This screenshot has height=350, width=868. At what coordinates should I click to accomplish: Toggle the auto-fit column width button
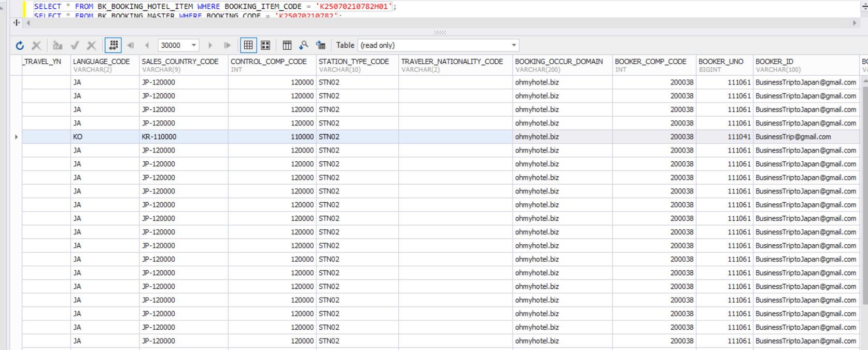pyautogui.click(x=113, y=46)
